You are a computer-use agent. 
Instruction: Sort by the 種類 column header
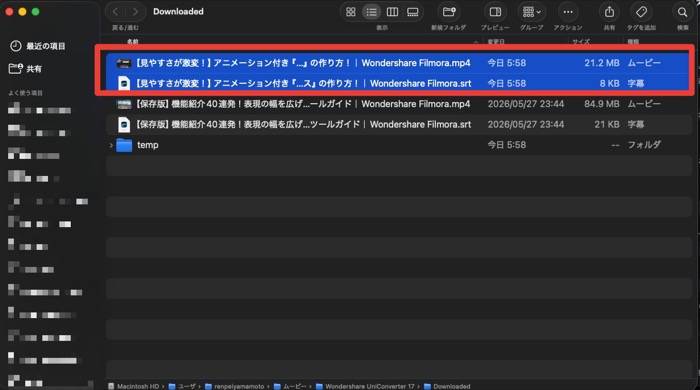633,41
